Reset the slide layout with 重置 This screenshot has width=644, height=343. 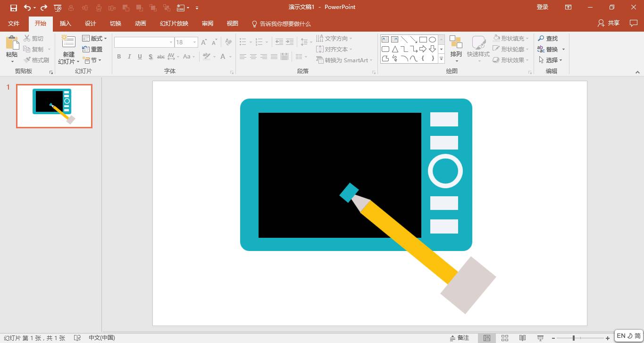coord(92,49)
